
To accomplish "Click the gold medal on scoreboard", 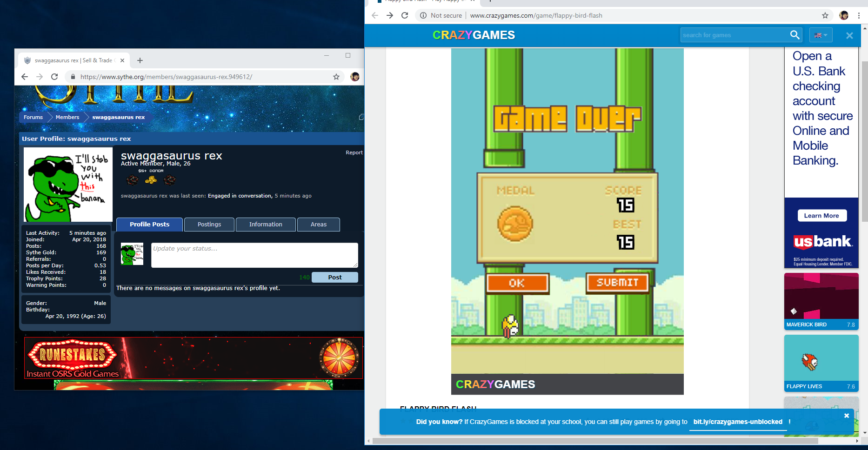I will [x=515, y=224].
